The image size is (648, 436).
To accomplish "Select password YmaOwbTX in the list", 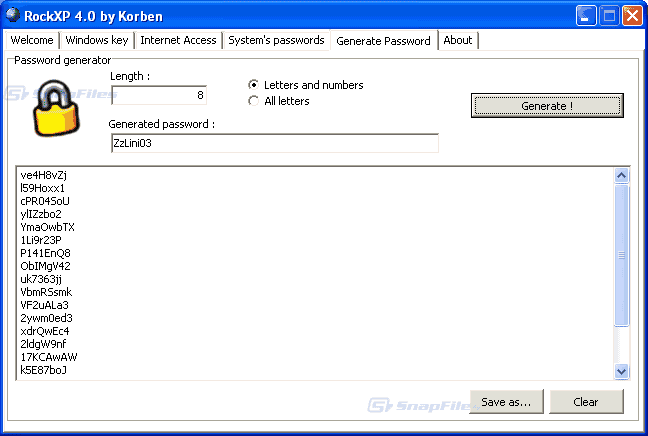I will coord(48,227).
